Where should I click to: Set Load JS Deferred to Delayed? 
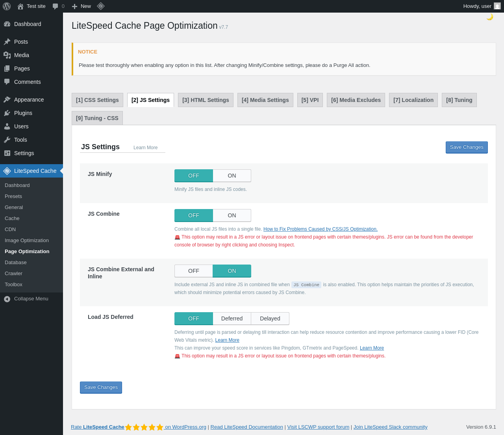270,318
